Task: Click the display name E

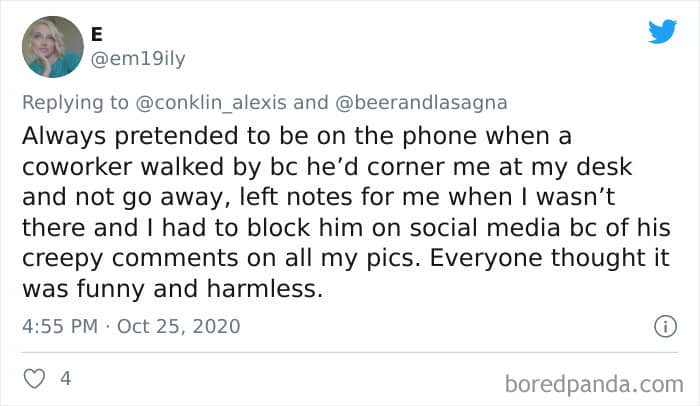Action: pyautogui.click(x=97, y=33)
